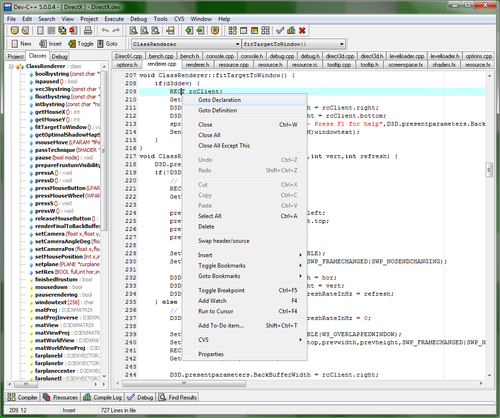The image size is (500, 418).
Task: Select matProj member in class tree
Action: (x=46, y=310)
